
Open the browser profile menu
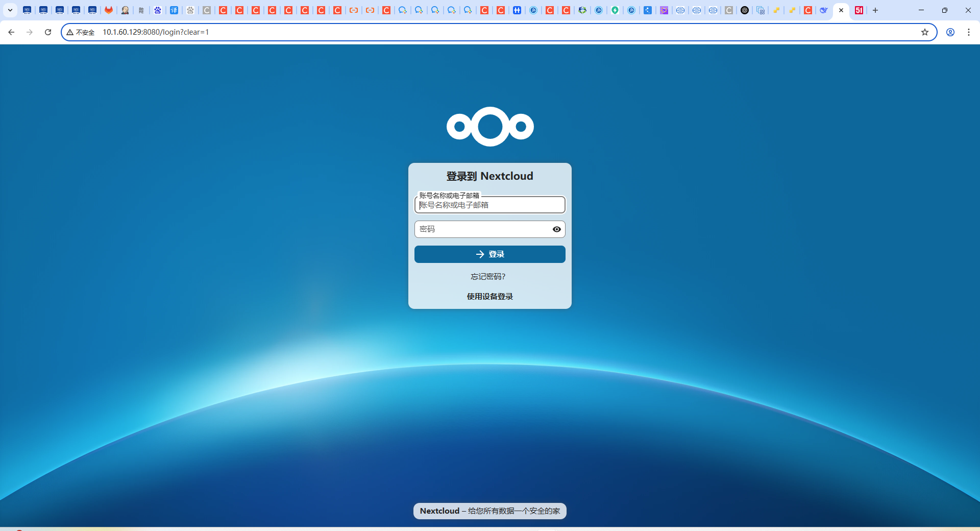point(950,32)
